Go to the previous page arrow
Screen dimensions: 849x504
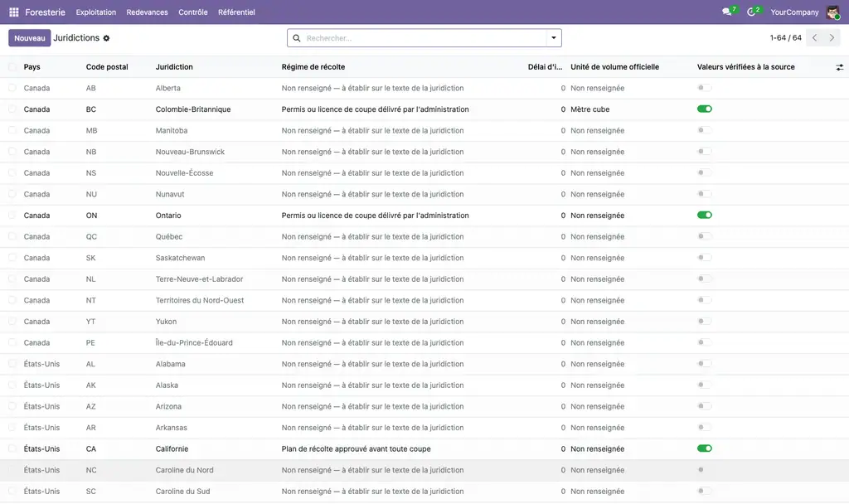[x=815, y=38]
